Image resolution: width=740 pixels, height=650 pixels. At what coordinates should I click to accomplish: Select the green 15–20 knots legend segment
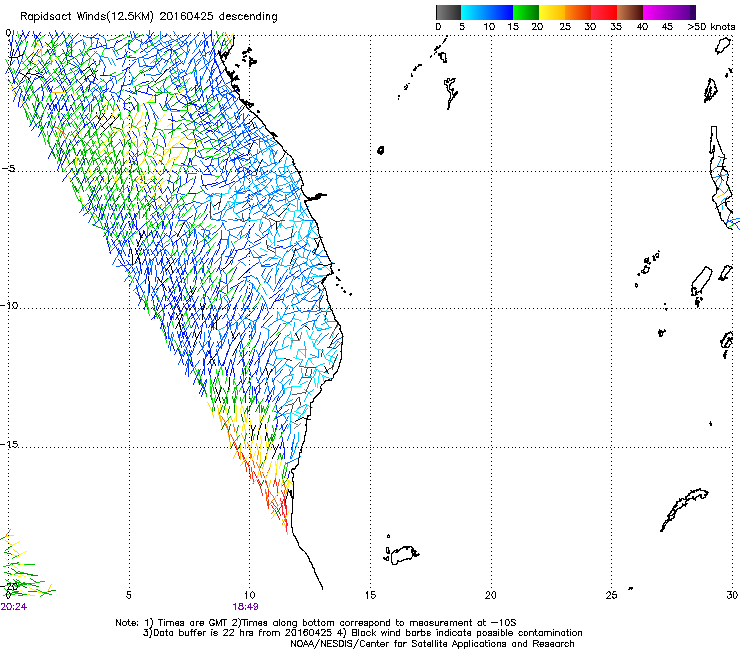526,12
